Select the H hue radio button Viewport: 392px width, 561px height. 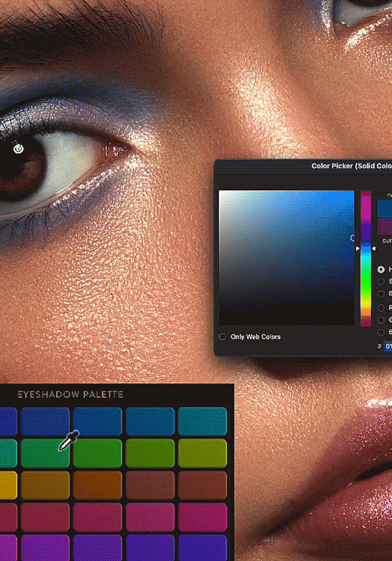(x=382, y=269)
